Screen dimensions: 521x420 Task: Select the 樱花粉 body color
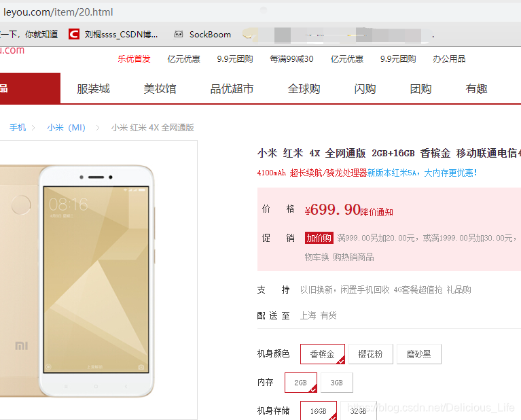[370, 354]
